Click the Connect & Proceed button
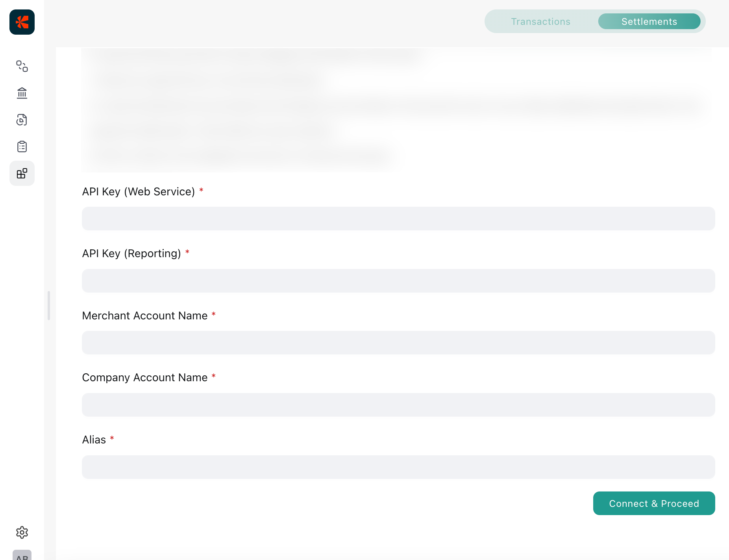This screenshot has height=560, width=729. coord(654,503)
